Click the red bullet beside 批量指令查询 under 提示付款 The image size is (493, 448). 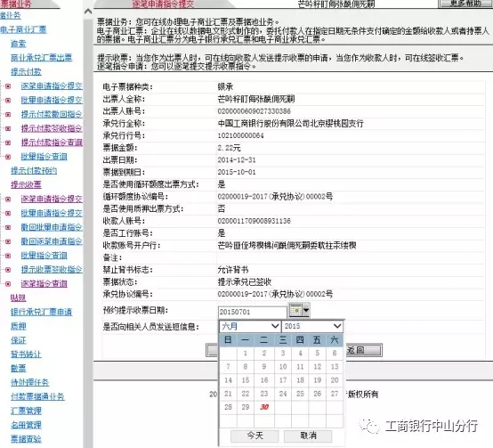point(8,157)
